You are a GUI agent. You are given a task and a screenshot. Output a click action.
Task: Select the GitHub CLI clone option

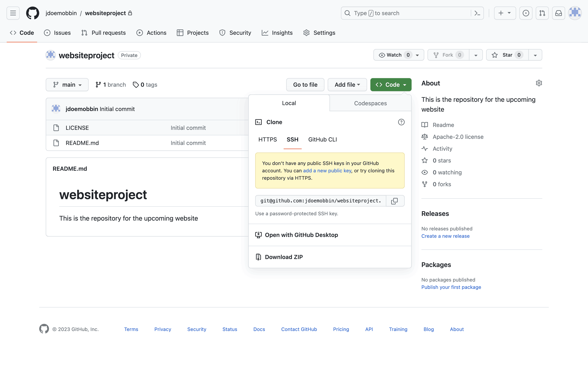322,139
